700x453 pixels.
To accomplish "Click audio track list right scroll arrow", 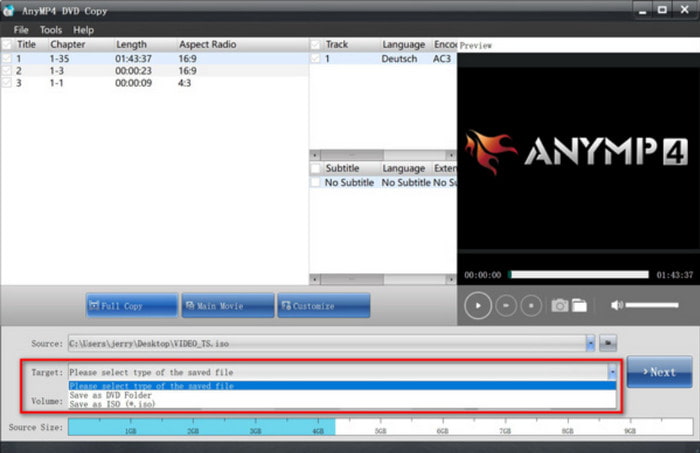I will 451,155.
